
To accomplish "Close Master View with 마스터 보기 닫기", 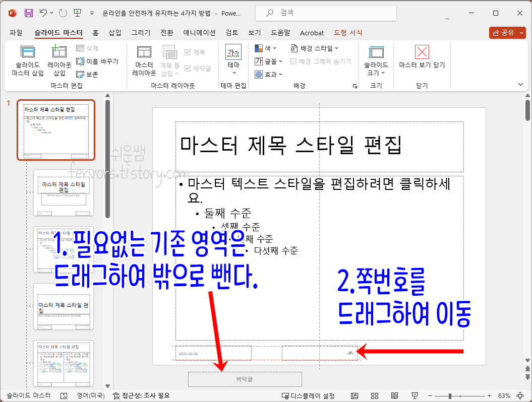I will (422, 60).
